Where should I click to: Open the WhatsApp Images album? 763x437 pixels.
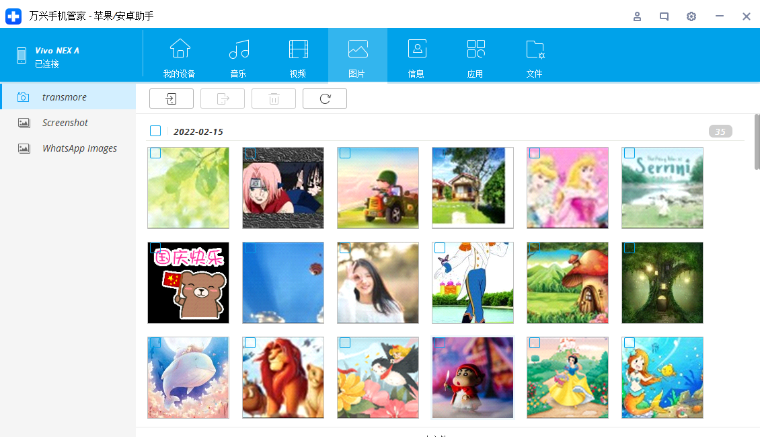(x=68, y=148)
